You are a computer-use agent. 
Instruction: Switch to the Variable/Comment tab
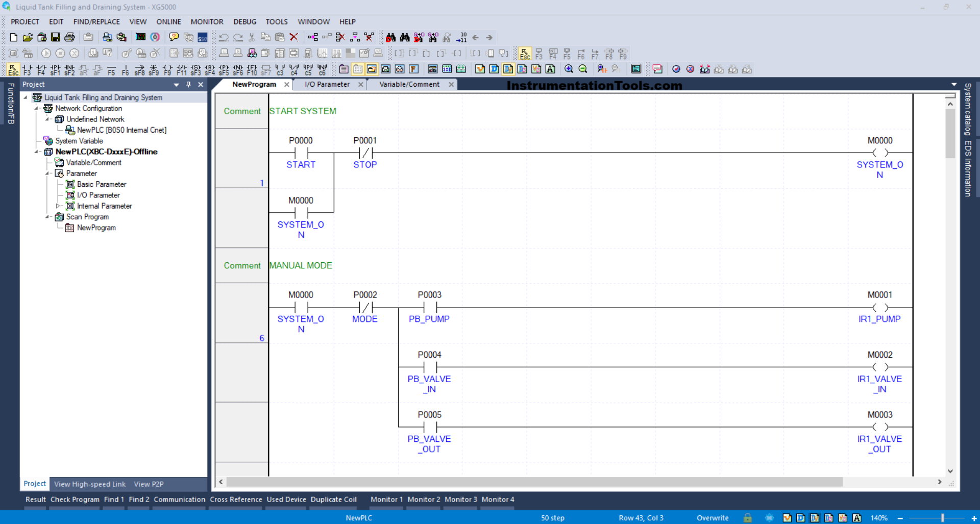(409, 85)
